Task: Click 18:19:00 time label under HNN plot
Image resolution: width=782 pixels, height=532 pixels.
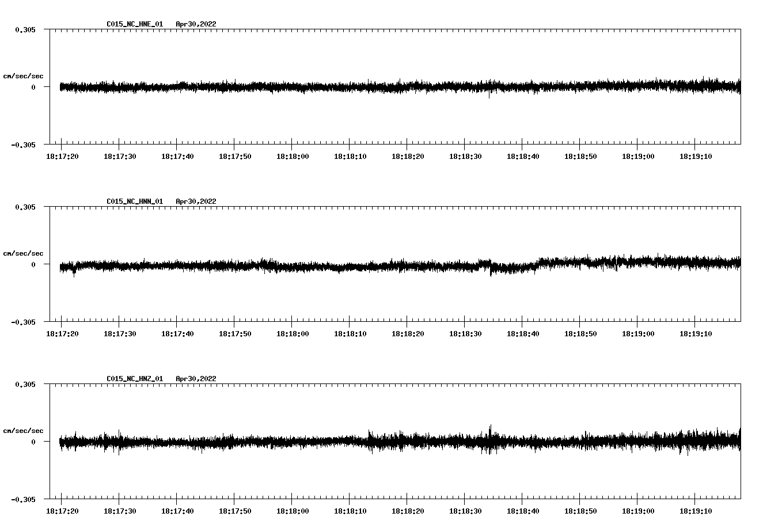Action: [x=638, y=334]
